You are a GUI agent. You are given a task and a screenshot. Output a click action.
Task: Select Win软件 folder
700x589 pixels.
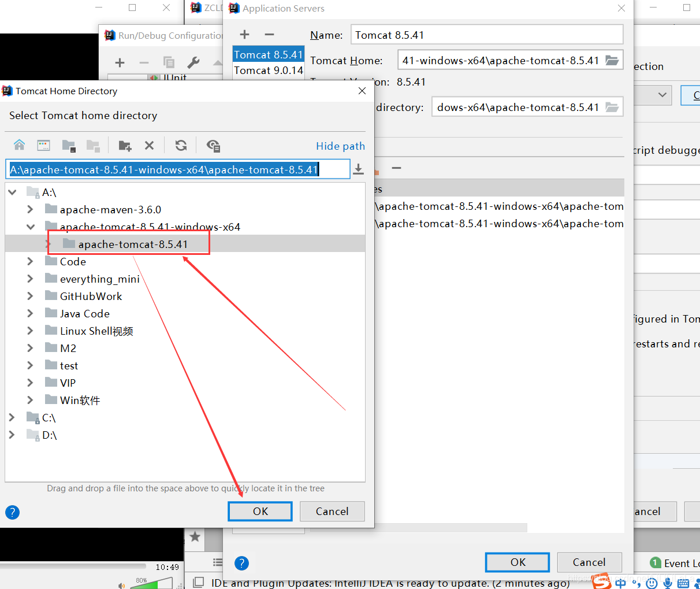click(80, 400)
